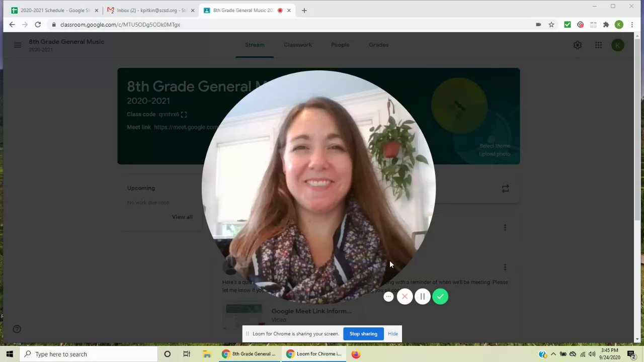Click the camera indicator icon in address bar
644x362 pixels.
pyautogui.click(x=538, y=25)
